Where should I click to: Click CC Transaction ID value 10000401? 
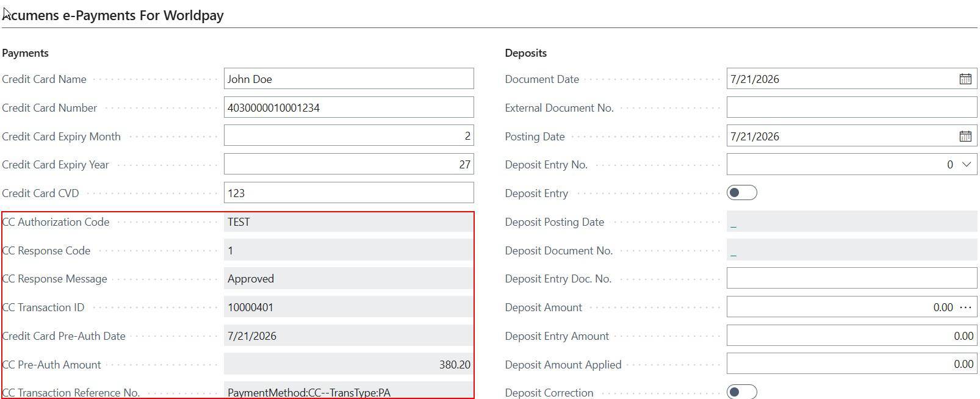[x=348, y=307]
